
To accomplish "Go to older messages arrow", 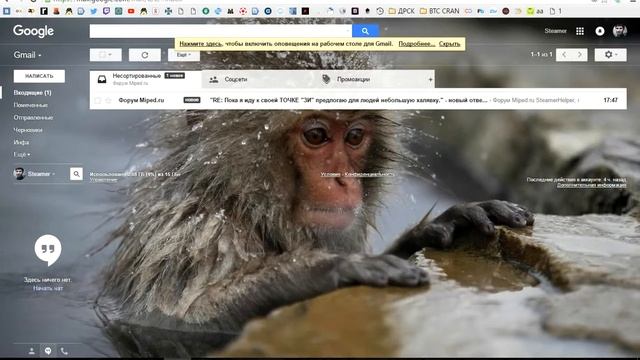I will (580, 55).
